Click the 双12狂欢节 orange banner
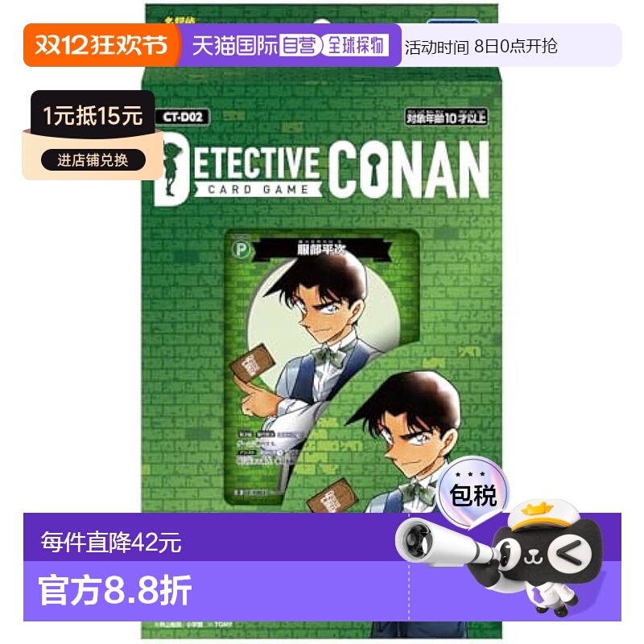 101,45
